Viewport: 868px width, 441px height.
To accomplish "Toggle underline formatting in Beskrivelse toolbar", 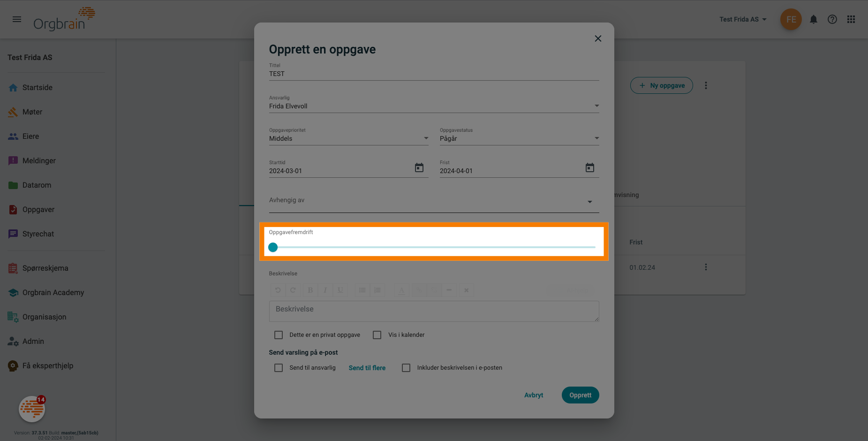I will pos(340,290).
